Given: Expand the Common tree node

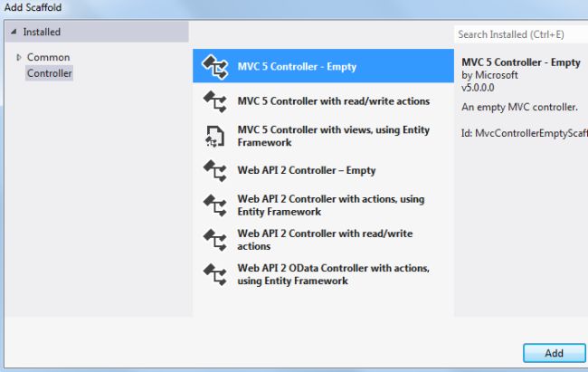Looking at the screenshot, I should tap(18, 58).
